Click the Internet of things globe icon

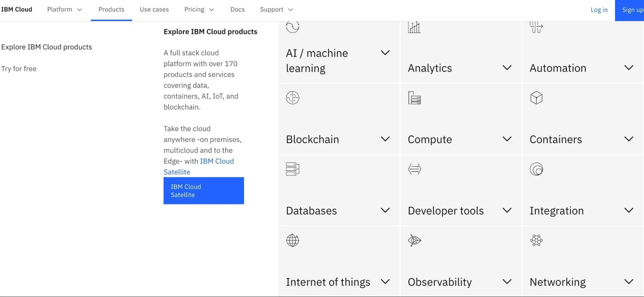pyautogui.click(x=293, y=240)
